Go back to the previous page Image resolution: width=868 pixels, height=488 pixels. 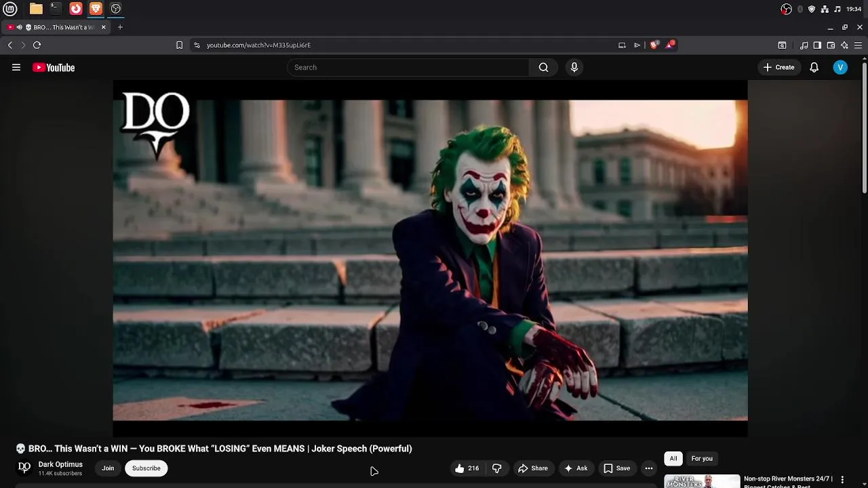coord(10,45)
